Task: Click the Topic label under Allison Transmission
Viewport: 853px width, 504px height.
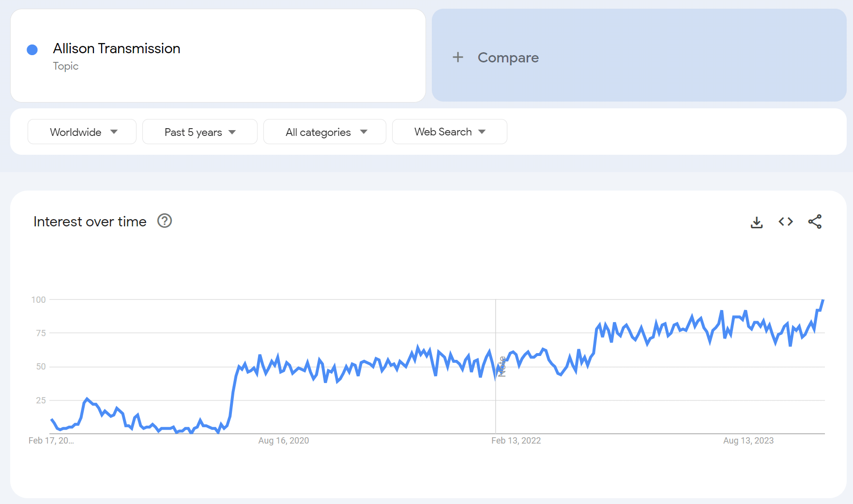Action: [x=66, y=66]
